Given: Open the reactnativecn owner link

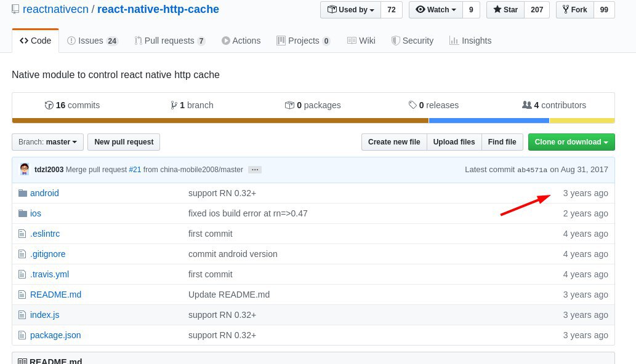Looking at the screenshot, I should [x=55, y=9].
